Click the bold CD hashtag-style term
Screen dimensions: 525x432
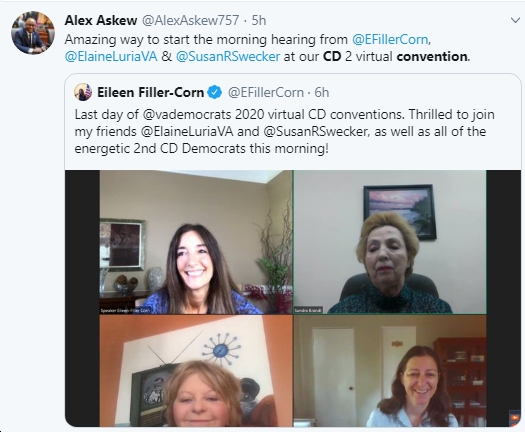[332, 56]
